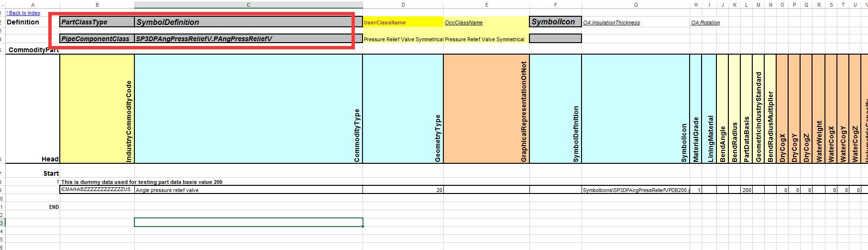Select the Angle pressure relief valve cell
Image resolution: width=868 pixels, height=250 pixels.
(249, 190)
